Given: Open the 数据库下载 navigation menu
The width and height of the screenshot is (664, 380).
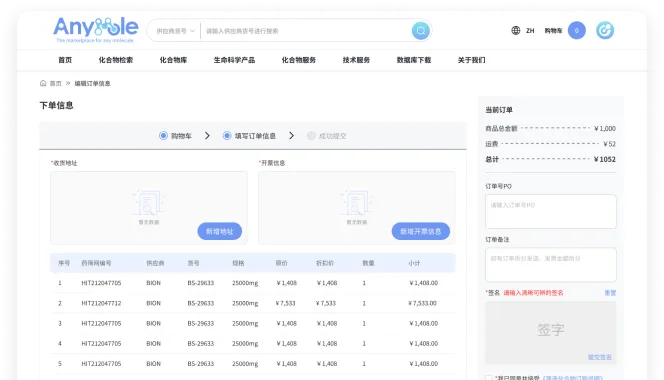Looking at the screenshot, I should coord(414,60).
